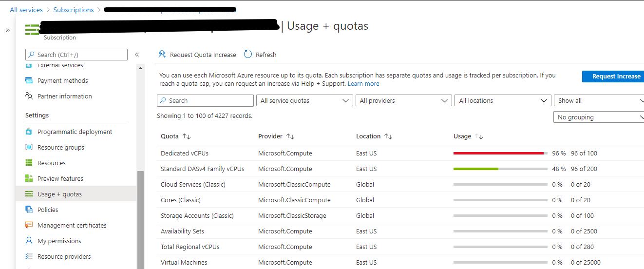Click the blue Request Increase button
The height and width of the screenshot is (269, 644).
613,76
